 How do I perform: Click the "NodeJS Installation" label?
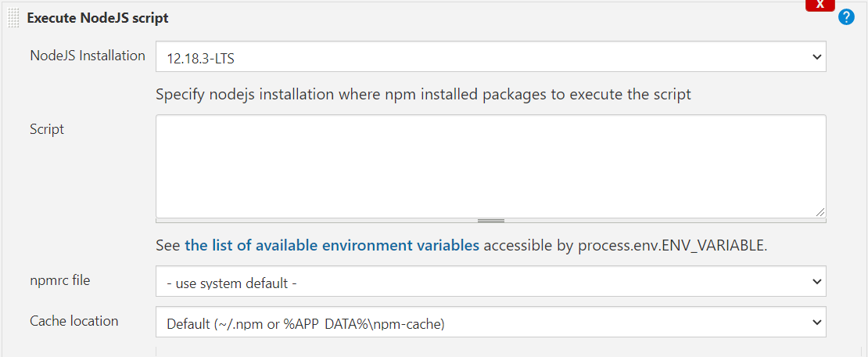point(88,56)
